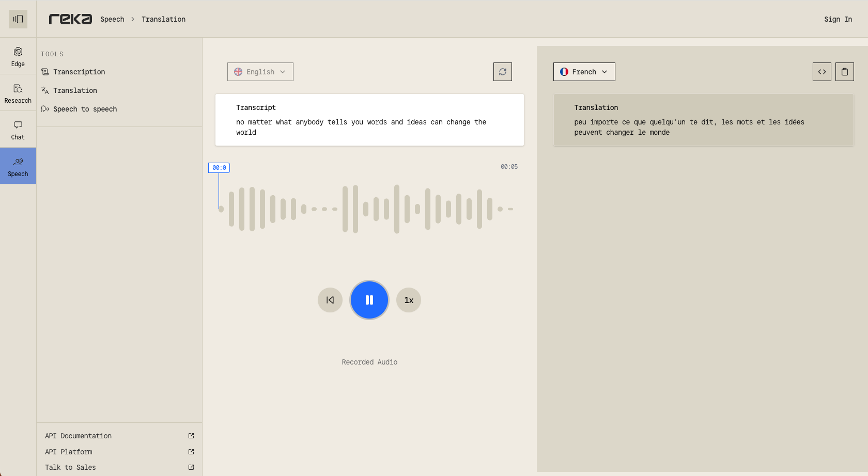Change playback speed from 1x
Viewport: 868px width, 476px height.
[409, 300]
